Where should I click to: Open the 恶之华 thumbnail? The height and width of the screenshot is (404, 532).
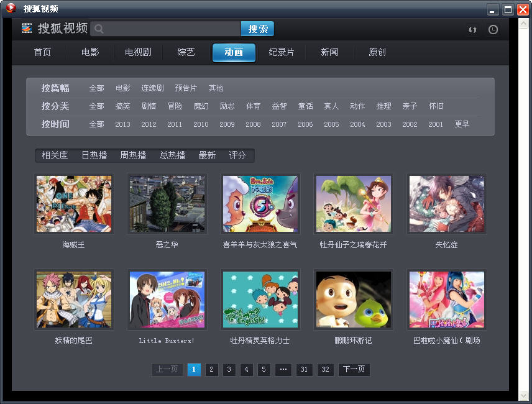tap(167, 204)
